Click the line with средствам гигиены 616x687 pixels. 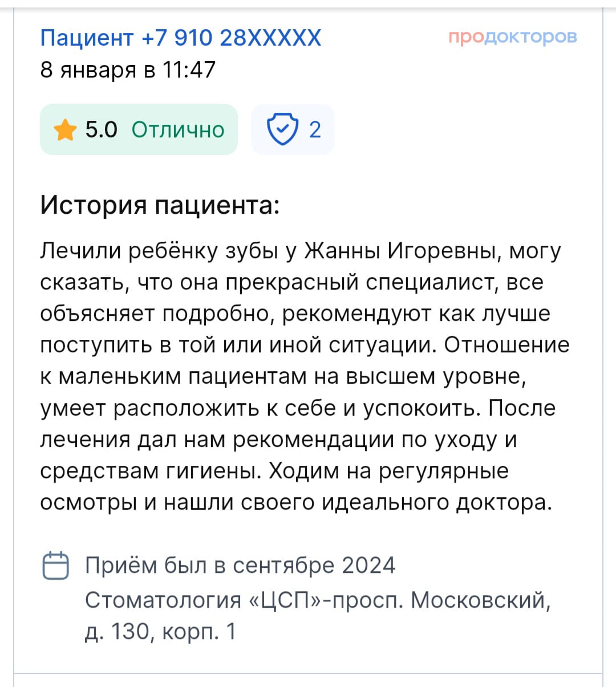click(x=274, y=471)
